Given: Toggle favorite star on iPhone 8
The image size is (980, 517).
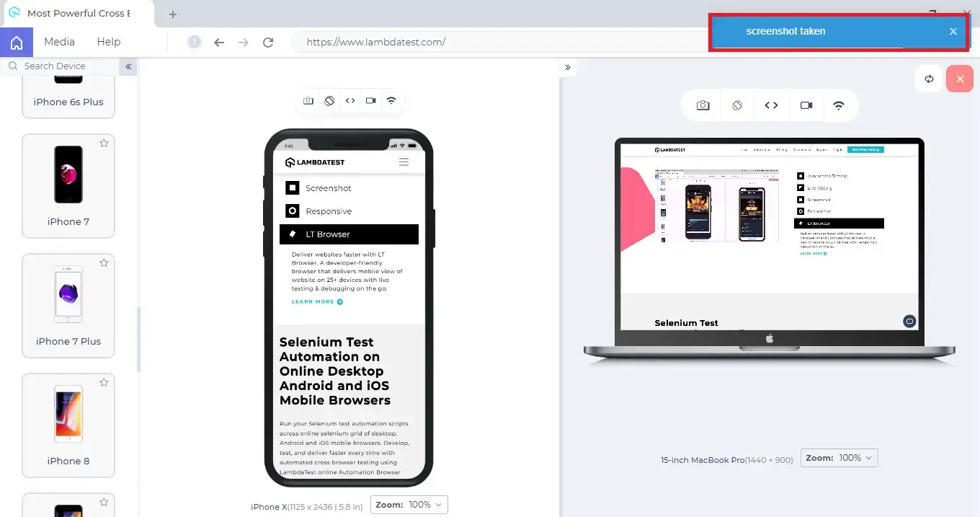Looking at the screenshot, I should (104, 383).
